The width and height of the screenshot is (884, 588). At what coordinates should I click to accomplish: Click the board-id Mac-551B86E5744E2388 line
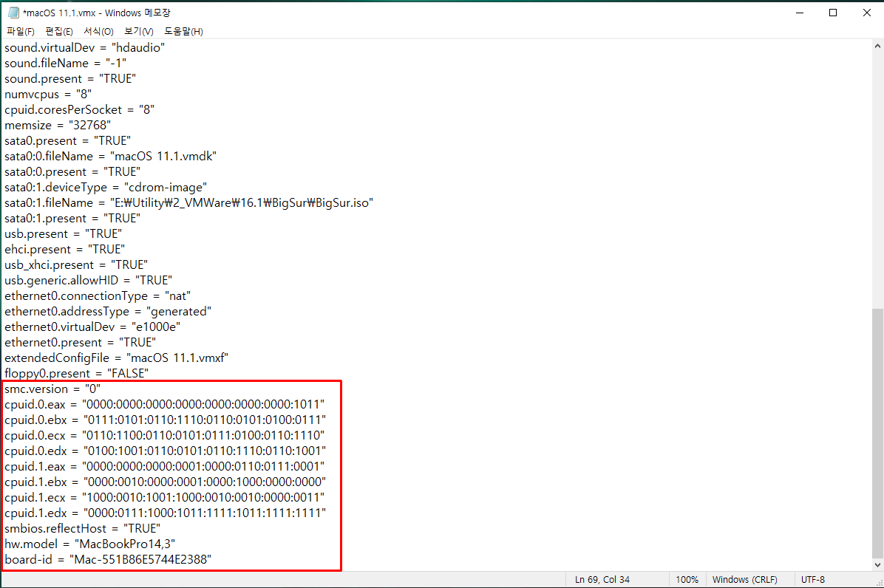pos(108,559)
